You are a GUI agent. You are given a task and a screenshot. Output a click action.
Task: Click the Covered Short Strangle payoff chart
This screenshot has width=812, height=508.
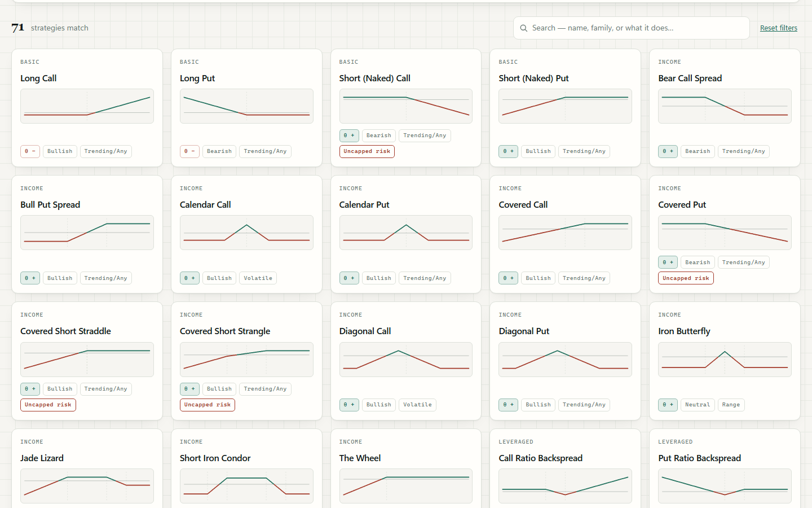point(246,360)
